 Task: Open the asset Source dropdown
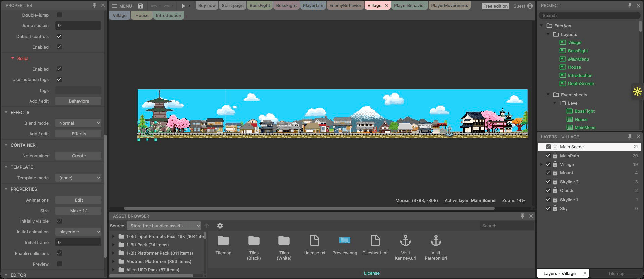[x=164, y=226]
